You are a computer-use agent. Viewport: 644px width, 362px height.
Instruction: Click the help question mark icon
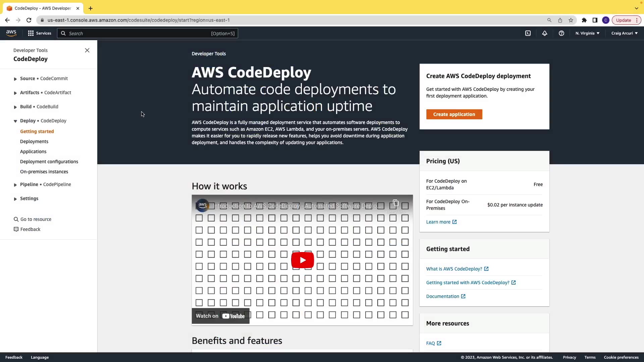[561, 33]
